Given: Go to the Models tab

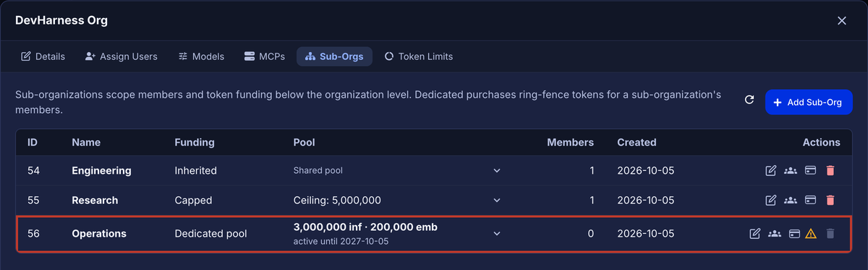Looking at the screenshot, I should pyautogui.click(x=201, y=56).
